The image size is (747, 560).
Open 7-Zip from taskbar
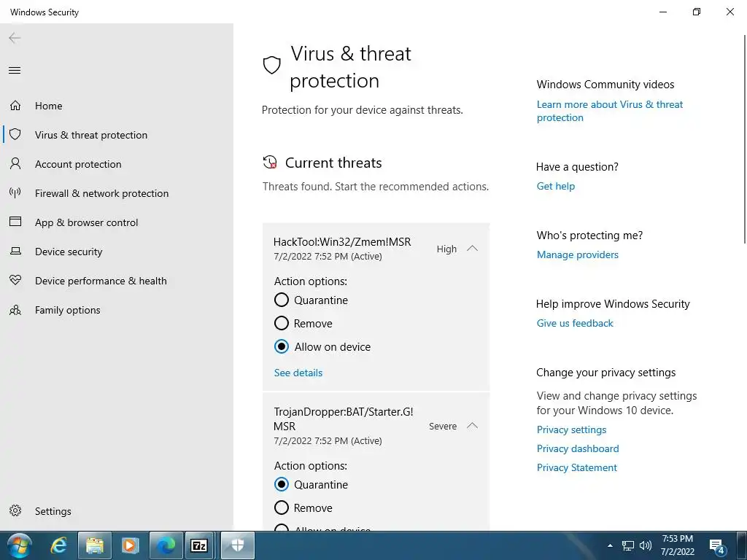click(198, 545)
